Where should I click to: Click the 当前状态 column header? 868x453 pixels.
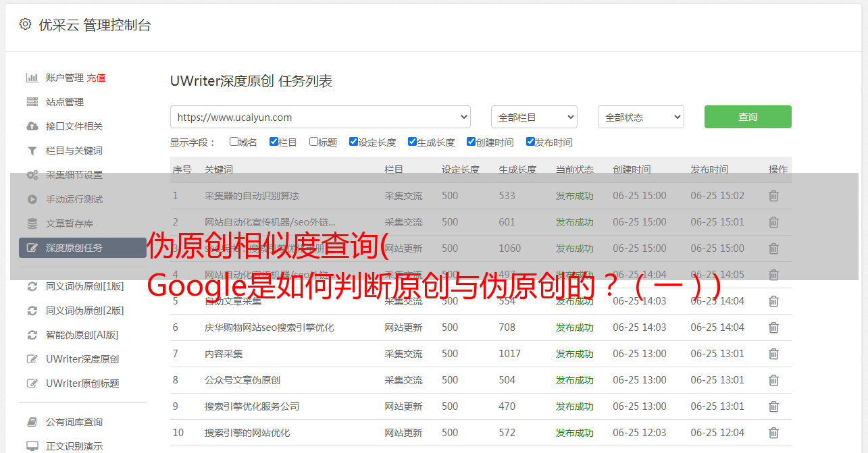pyautogui.click(x=575, y=169)
